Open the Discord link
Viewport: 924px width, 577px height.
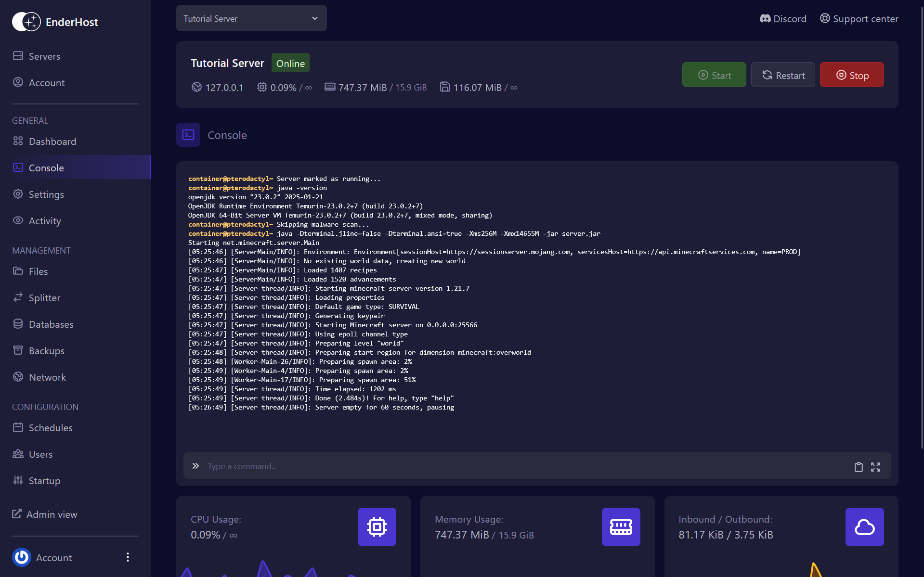(x=783, y=19)
